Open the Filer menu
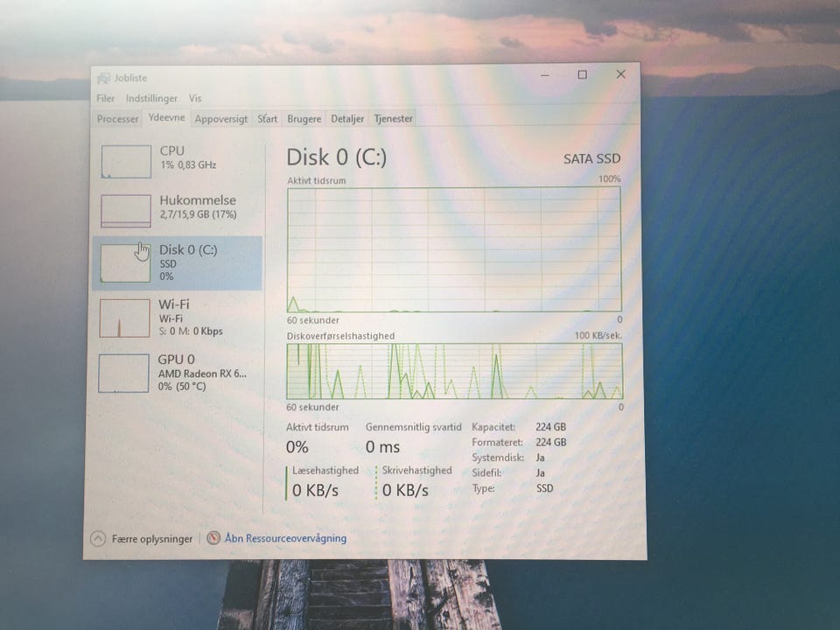 (x=106, y=99)
